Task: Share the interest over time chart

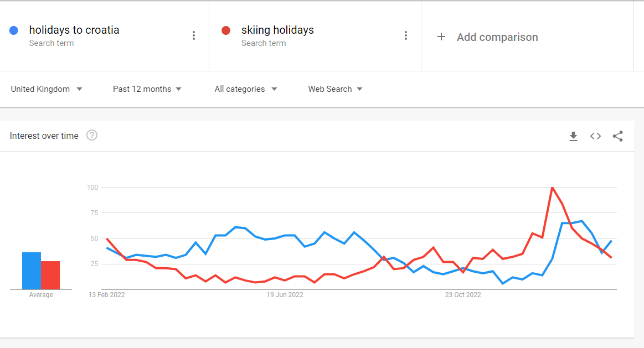Action: pos(618,136)
